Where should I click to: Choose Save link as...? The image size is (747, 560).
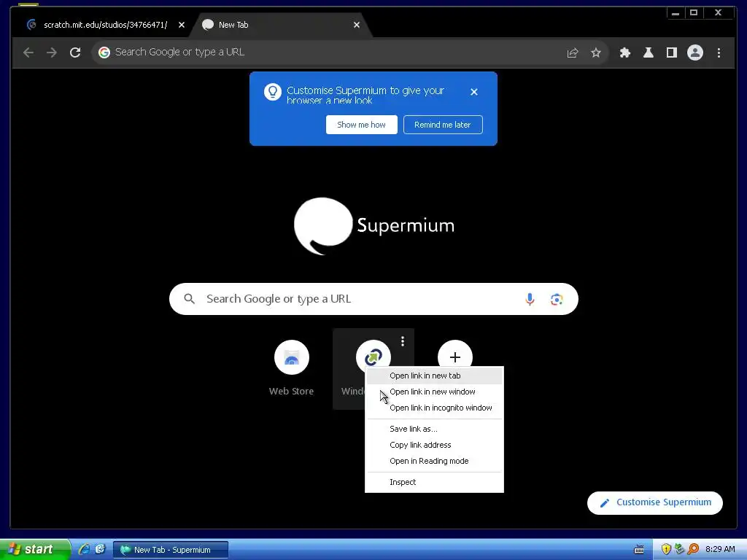tap(434, 429)
